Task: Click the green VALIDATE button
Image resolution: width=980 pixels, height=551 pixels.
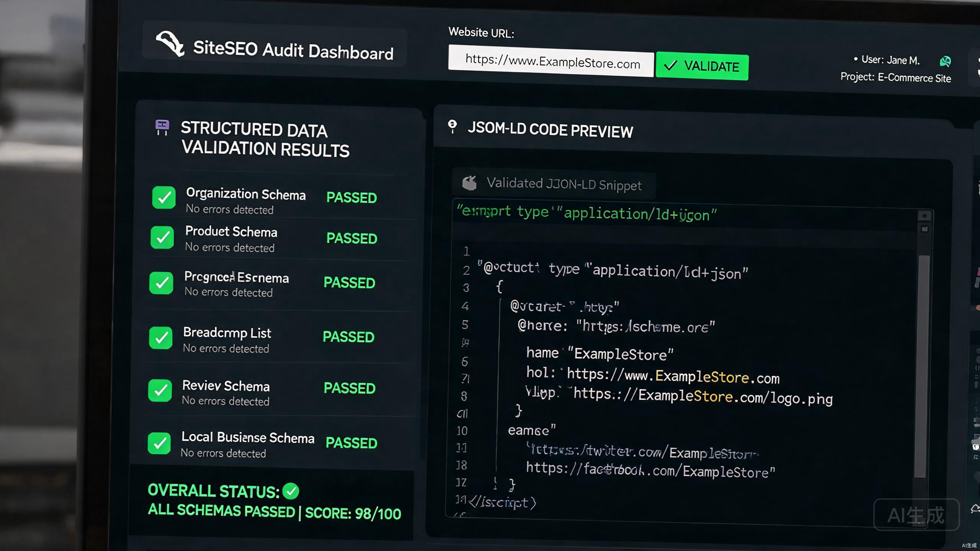Action: click(702, 66)
